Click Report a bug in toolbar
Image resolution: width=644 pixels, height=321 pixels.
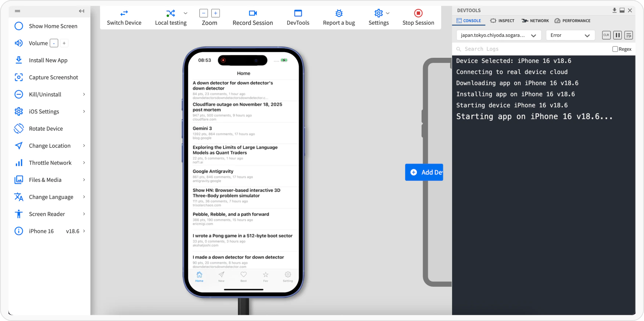pyautogui.click(x=339, y=18)
